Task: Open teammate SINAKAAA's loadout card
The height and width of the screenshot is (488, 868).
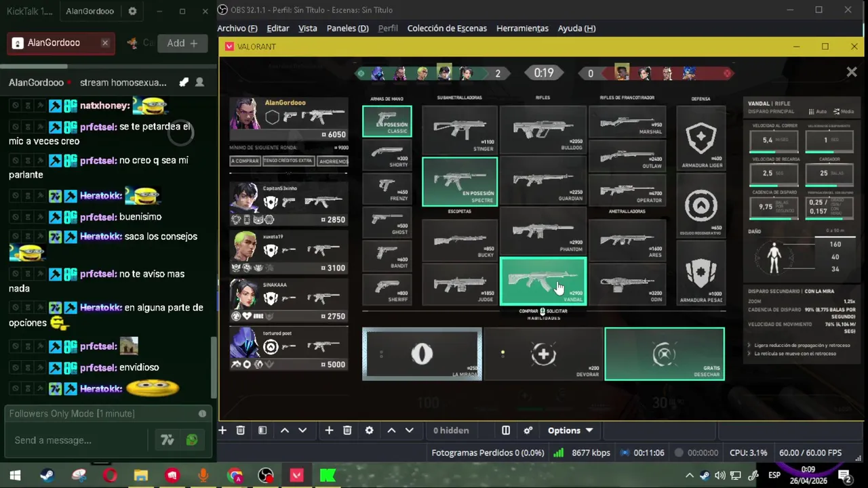Action: (288, 300)
